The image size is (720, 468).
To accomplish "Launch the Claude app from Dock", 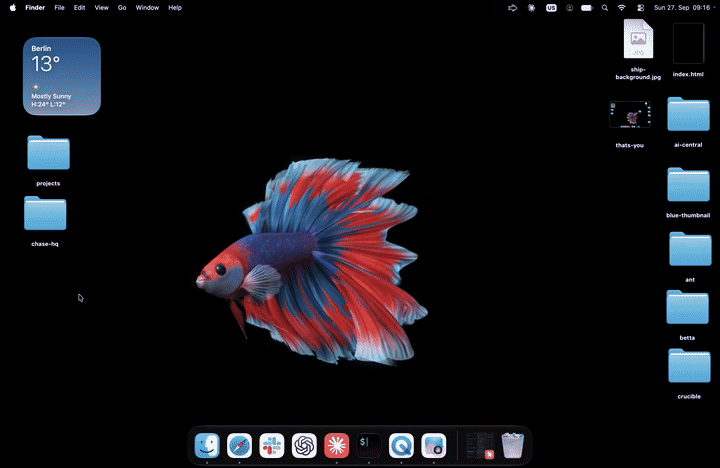I will pyautogui.click(x=337, y=445).
